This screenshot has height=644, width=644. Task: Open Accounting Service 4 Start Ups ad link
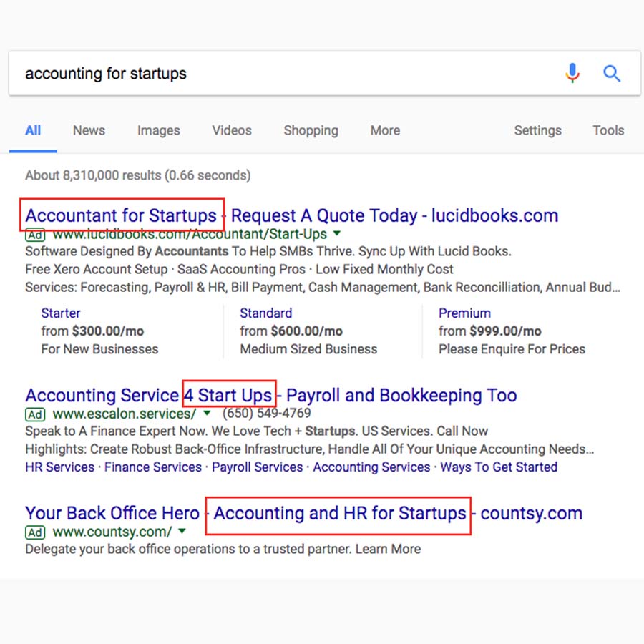click(271, 395)
